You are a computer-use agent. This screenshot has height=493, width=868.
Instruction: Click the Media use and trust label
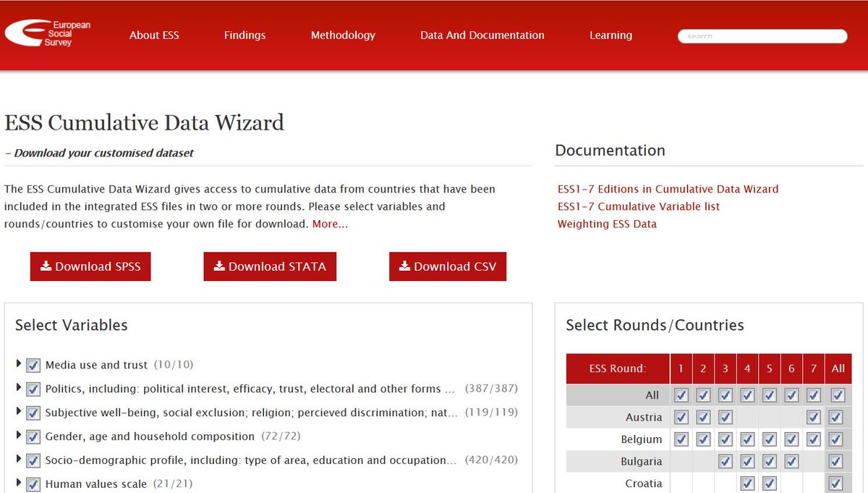(x=96, y=365)
